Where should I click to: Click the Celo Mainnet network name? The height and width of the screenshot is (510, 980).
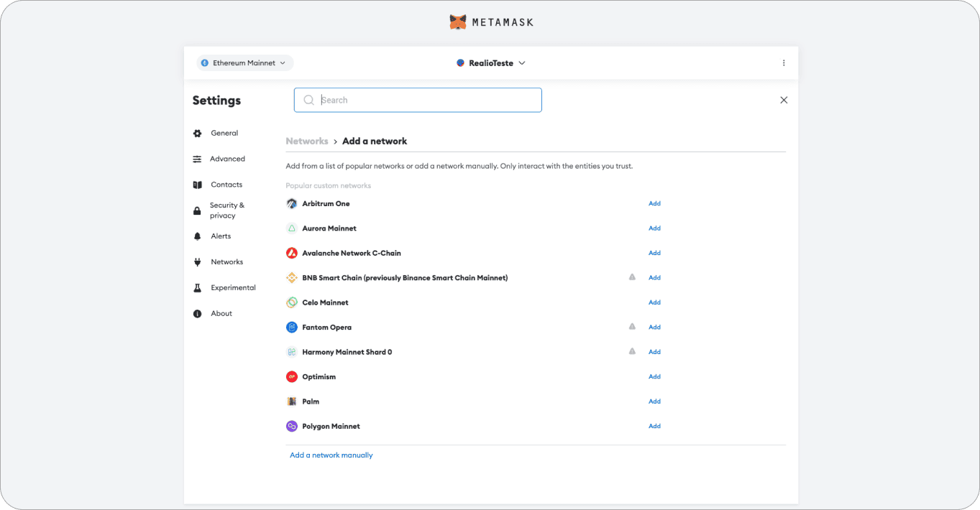coord(325,303)
